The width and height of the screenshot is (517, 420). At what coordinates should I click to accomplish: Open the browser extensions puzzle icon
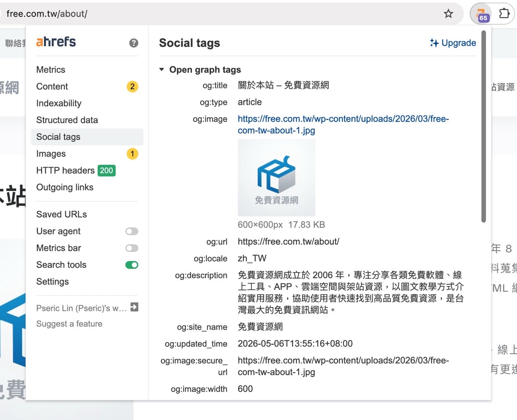[504, 14]
